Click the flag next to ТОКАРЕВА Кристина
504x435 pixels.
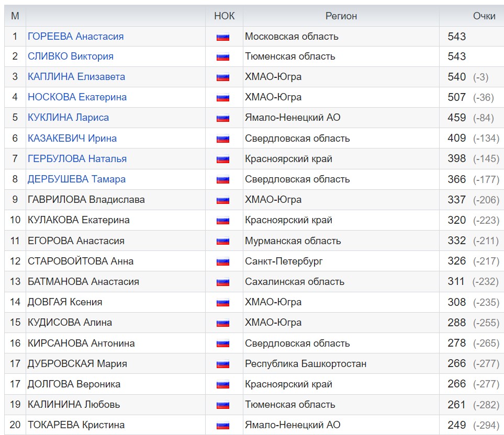click(223, 426)
